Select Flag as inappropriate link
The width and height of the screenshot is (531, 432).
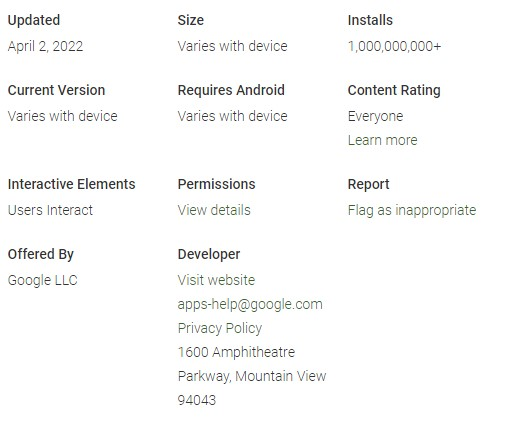point(412,210)
